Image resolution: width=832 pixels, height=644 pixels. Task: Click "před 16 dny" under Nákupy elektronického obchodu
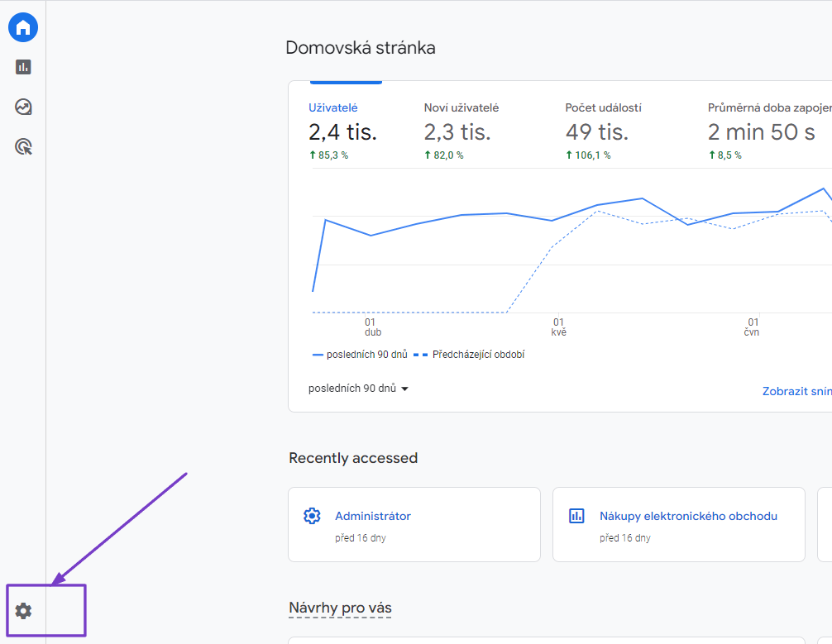(x=625, y=538)
